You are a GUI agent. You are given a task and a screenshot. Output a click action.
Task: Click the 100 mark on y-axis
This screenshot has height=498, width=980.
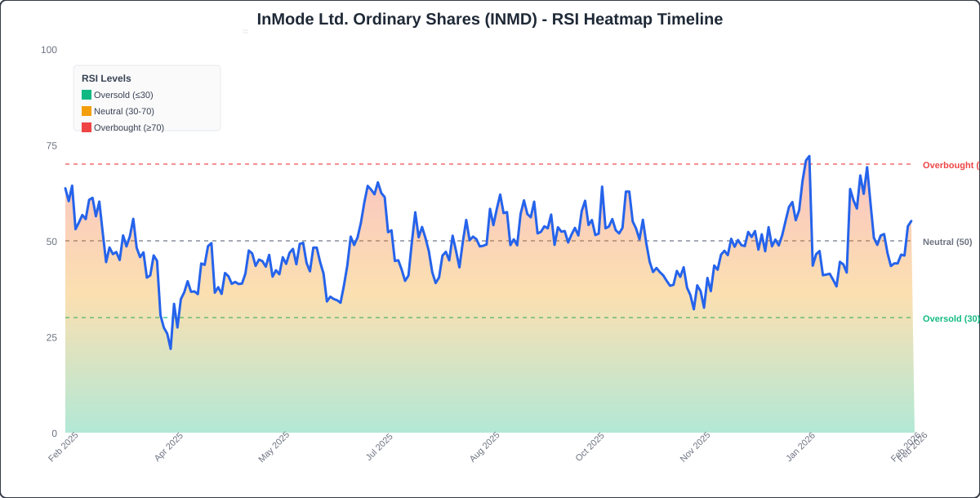coord(50,50)
